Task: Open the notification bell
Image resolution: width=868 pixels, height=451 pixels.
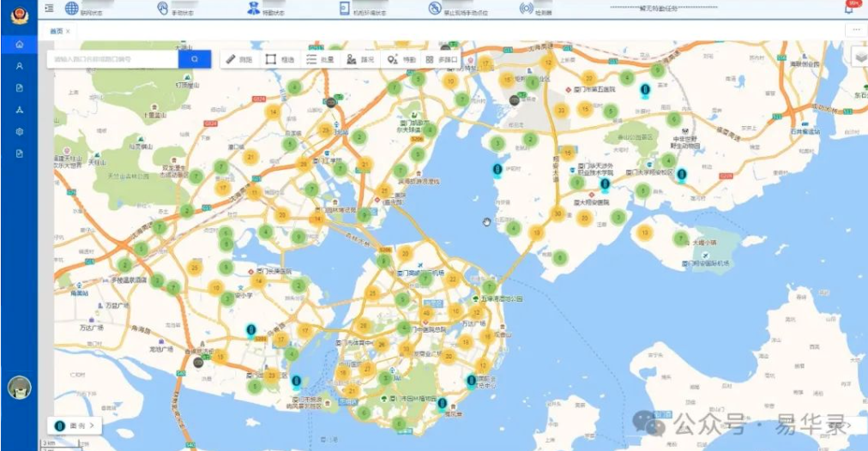Action: click(848, 9)
